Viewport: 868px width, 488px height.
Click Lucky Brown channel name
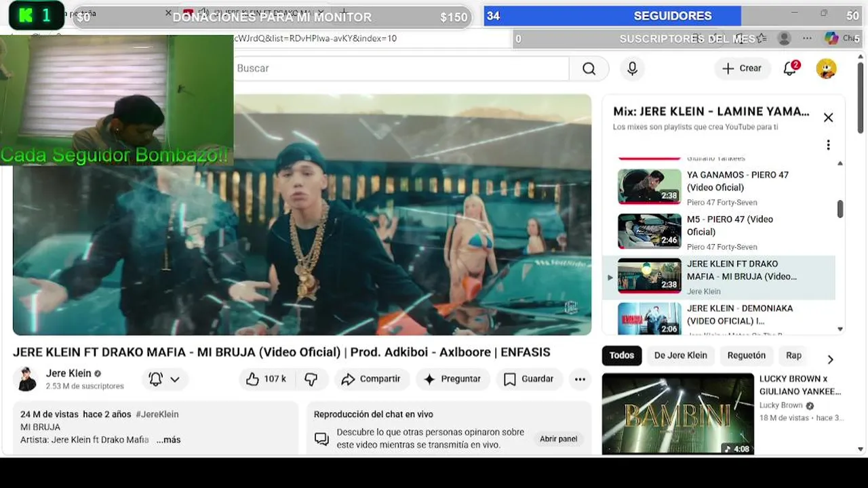(781, 405)
